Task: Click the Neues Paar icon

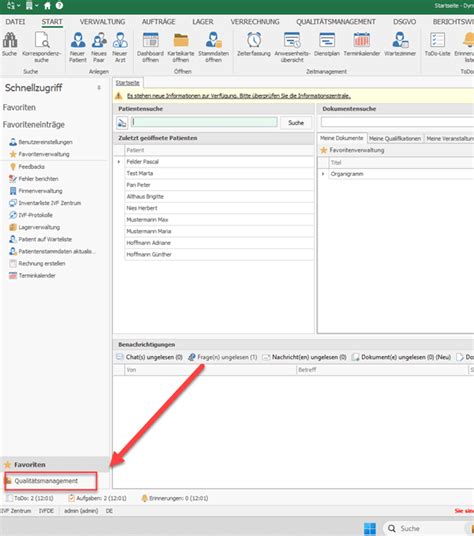Action: 99,47
